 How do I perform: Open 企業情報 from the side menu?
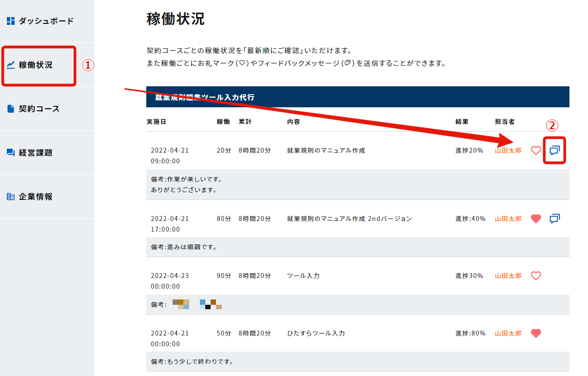(36, 197)
